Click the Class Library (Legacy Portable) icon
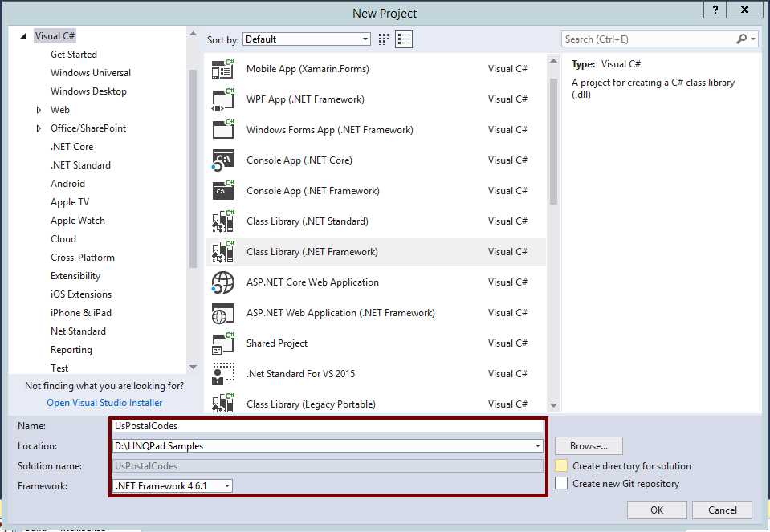The width and height of the screenshot is (770, 532). coord(223,404)
